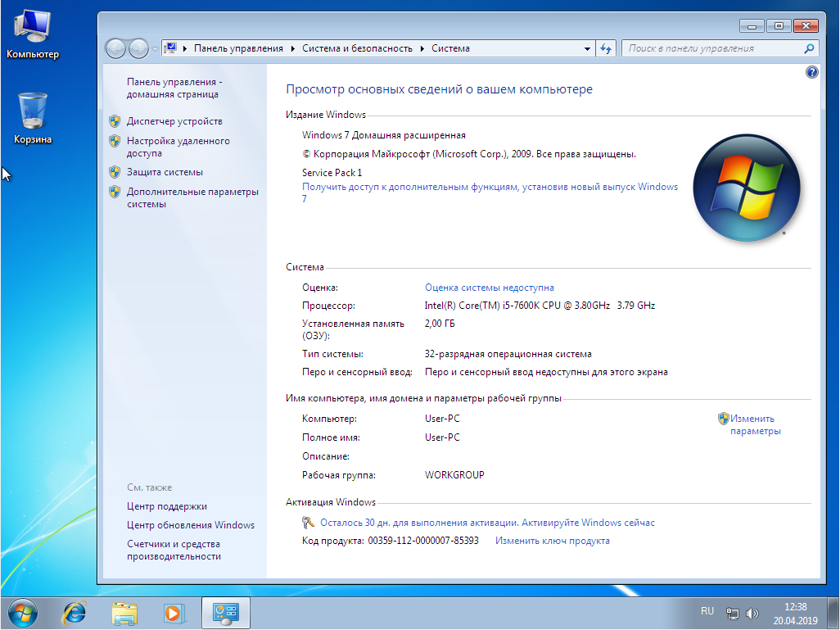Minimize the System window

752,25
